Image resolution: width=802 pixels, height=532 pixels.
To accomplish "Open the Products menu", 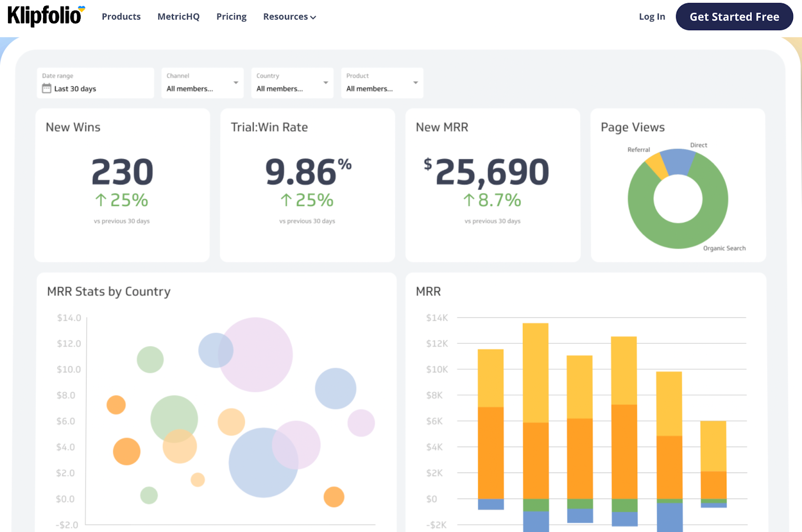I will tap(121, 17).
